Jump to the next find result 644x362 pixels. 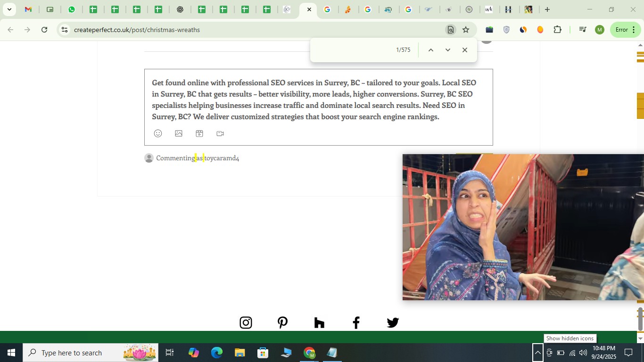(447, 50)
